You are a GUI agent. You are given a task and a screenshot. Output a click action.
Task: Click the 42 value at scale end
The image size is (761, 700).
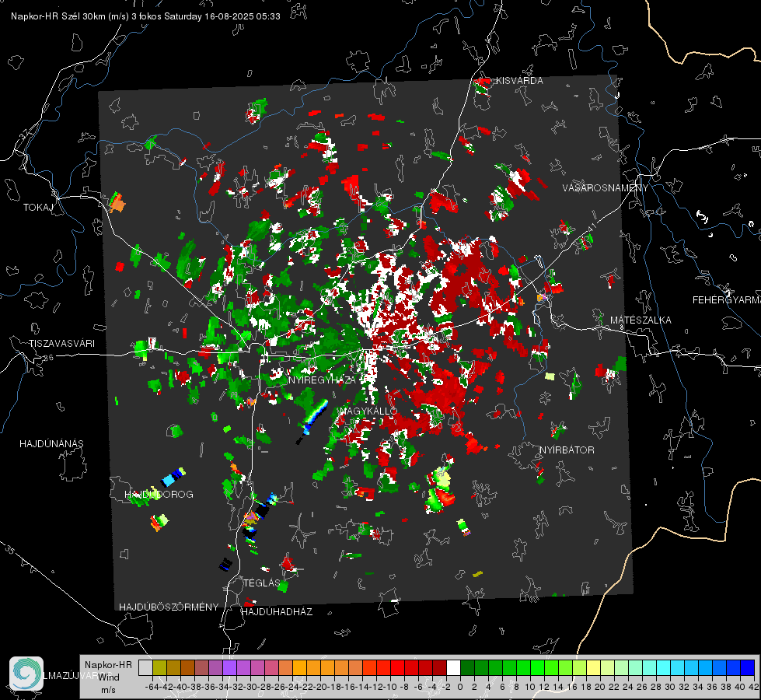tap(753, 687)
